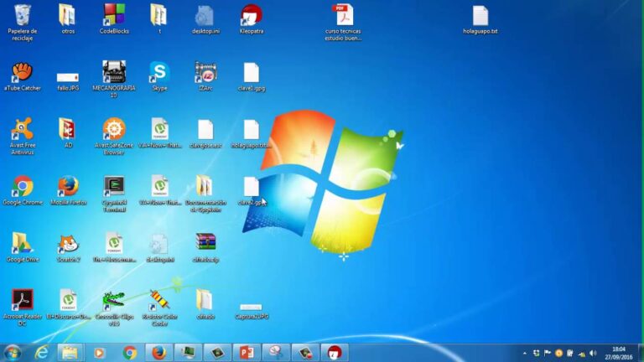Launch the CodeBlocks desktop shortcut
Screen dimensions: 644x362
pyautogui.click(x=114, y=19)
